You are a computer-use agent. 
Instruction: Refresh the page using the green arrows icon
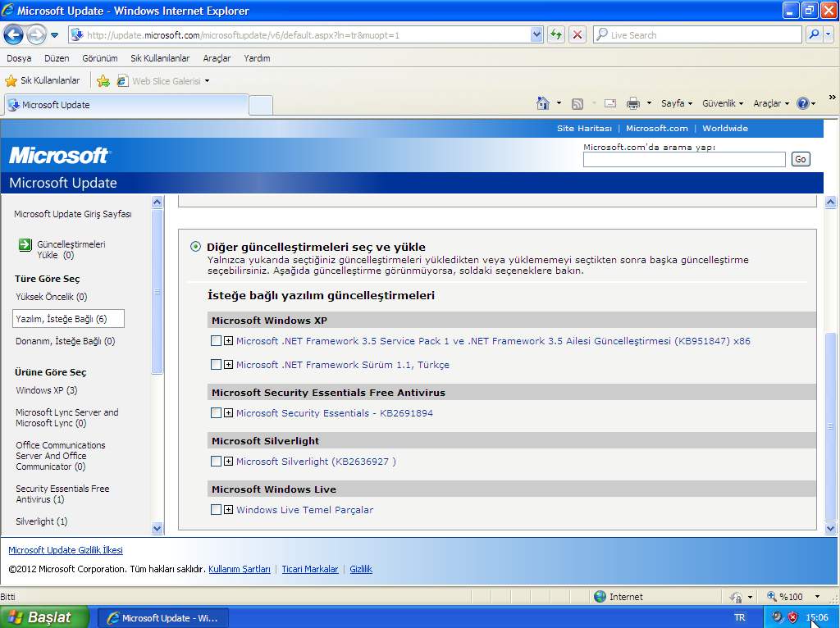coord(556,34)
